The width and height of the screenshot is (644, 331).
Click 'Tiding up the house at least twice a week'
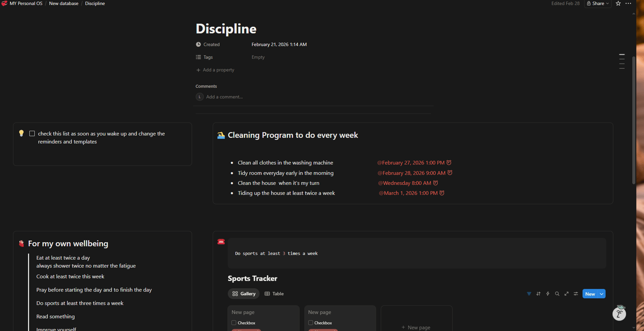coord(286,193)
